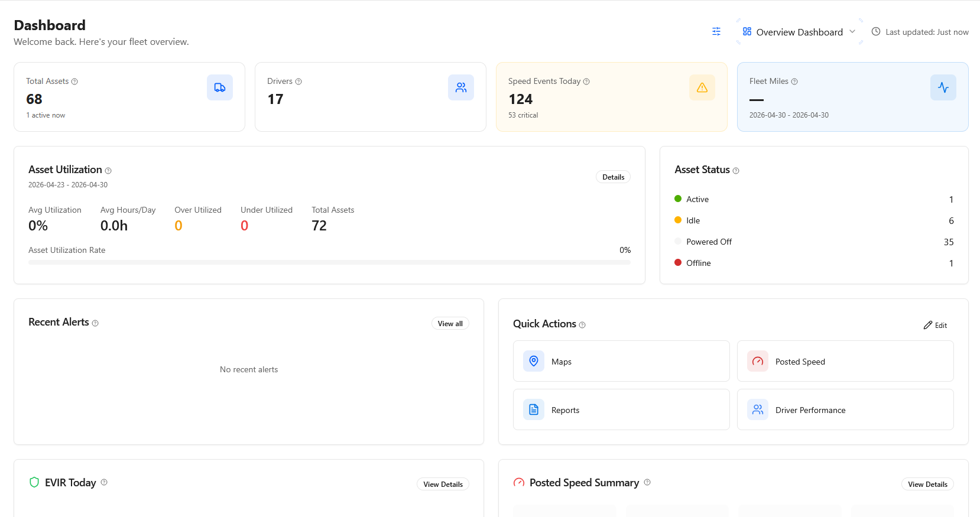Show help for Asset Status
Viewport: 980px width, 517px height.
pyautogui.click(x=736, y=171)
